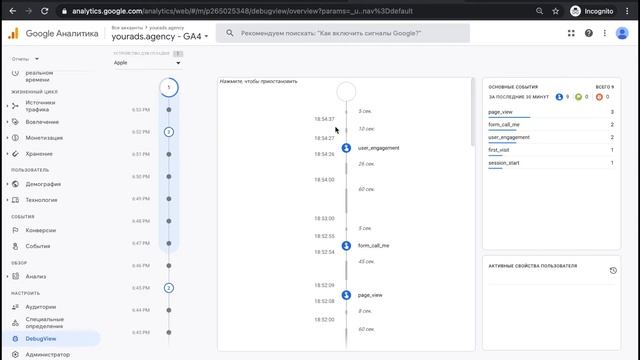The width and height of the screenshot is (640, 360).
Task: Focus the Analytics search field
Action: (x=343, y=33)
